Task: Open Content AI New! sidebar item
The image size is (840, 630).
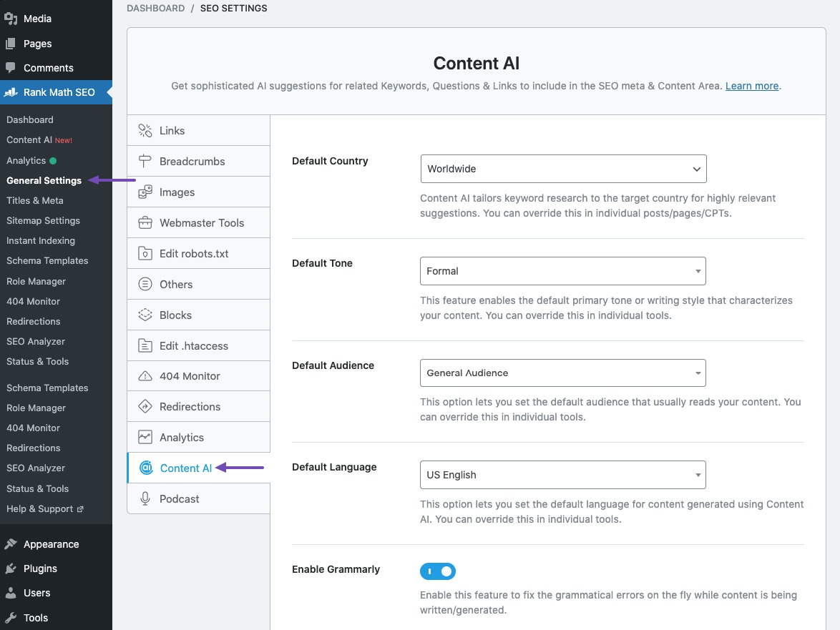Action: pos(39,139)
